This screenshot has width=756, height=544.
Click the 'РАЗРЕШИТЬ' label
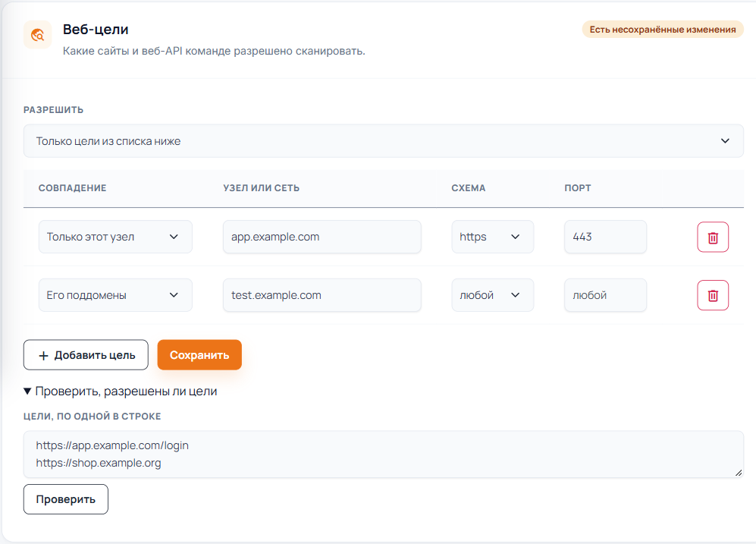tap(54, 110)
